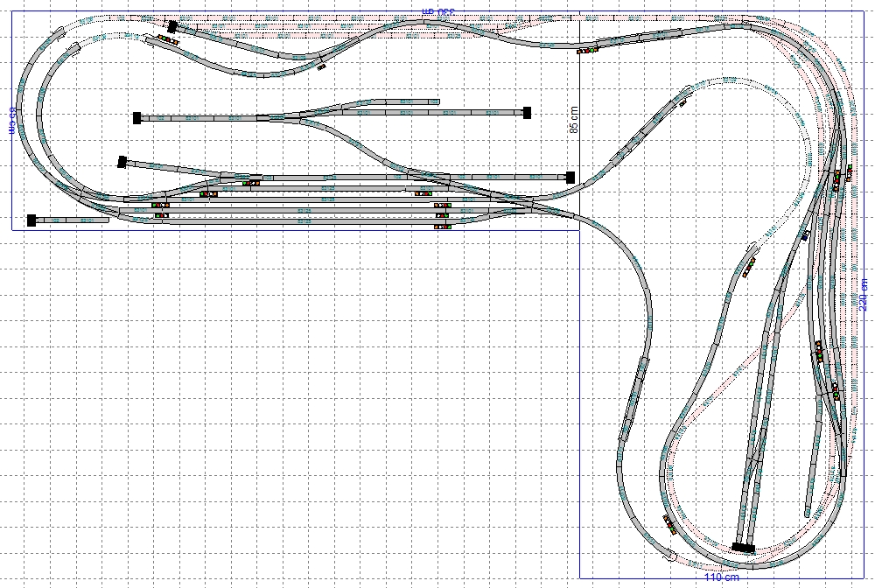Image resolution: width=875 pixels, height=588 pixels.
Task: Select the lowest signal at station's right end
Action: click(x=442, y=227)
